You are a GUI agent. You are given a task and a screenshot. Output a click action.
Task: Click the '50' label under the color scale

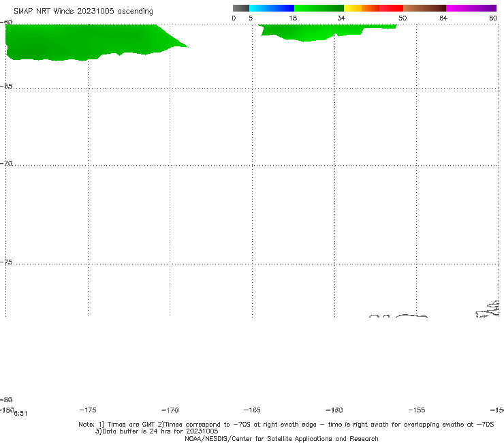403,18
